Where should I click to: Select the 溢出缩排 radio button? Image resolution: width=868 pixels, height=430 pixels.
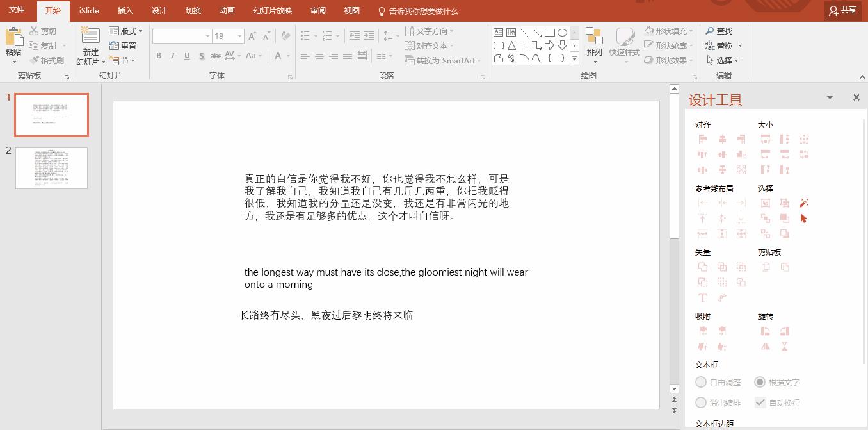point(701,402)
